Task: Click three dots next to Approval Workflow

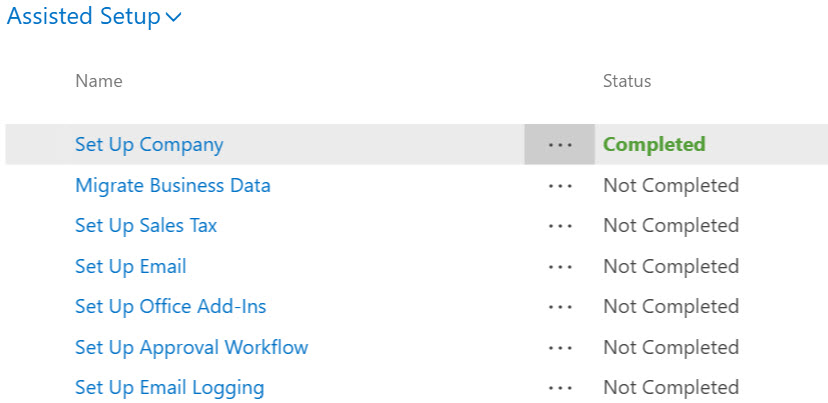Action: pos(560,348)
